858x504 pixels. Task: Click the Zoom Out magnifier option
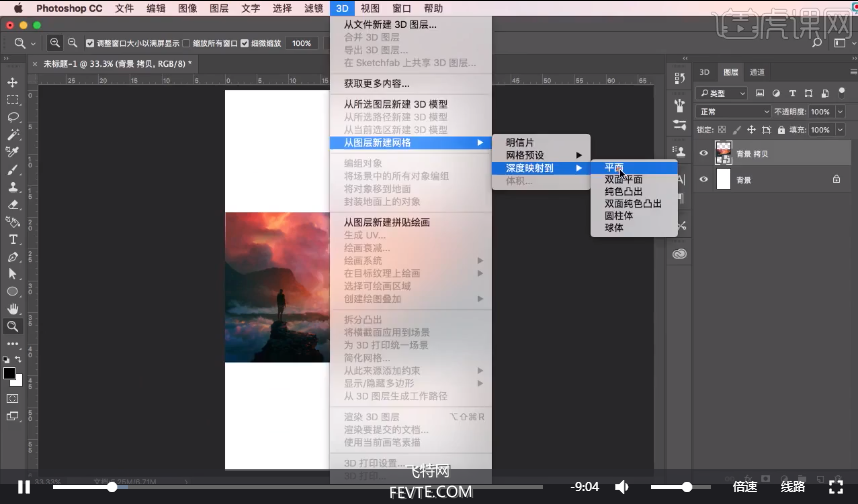click(72, 43)
